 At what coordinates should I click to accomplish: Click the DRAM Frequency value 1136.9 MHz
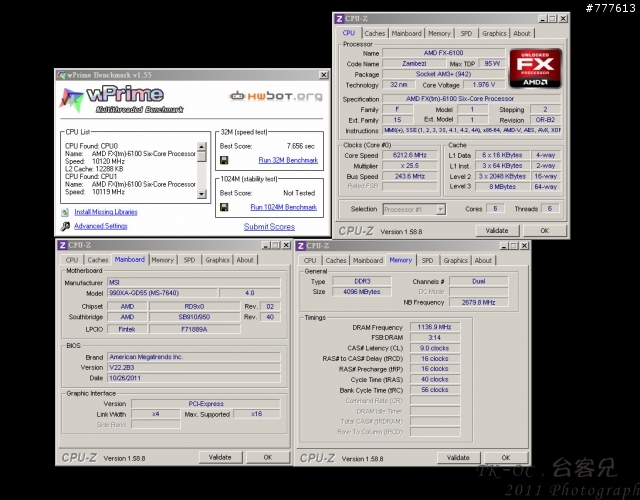click(x=435, y=327)
